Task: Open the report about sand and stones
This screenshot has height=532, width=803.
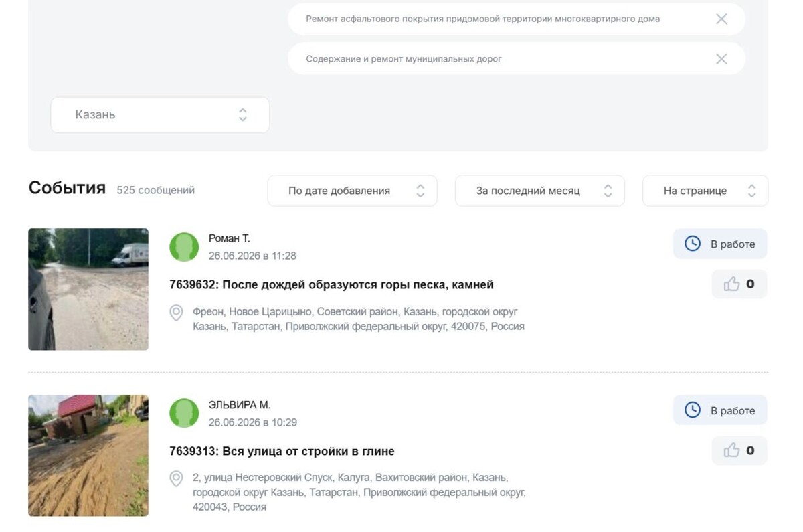Action: pos(331,285)
